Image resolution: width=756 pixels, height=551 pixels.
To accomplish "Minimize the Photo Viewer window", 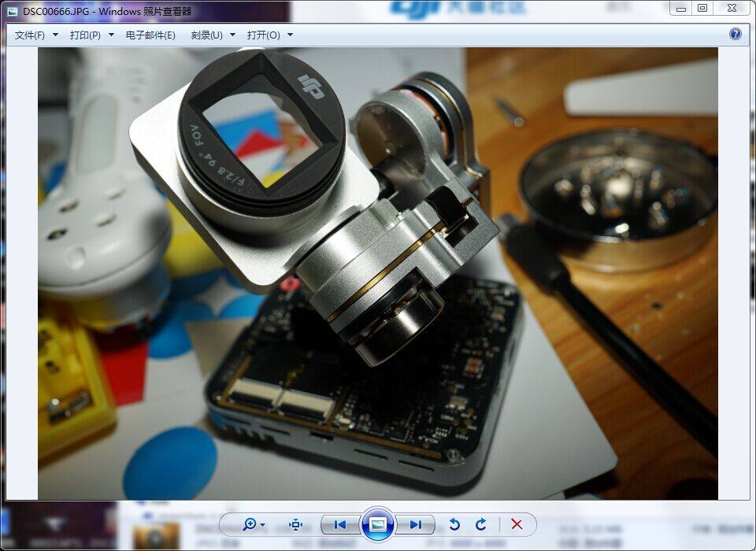I will click(680, 8).
